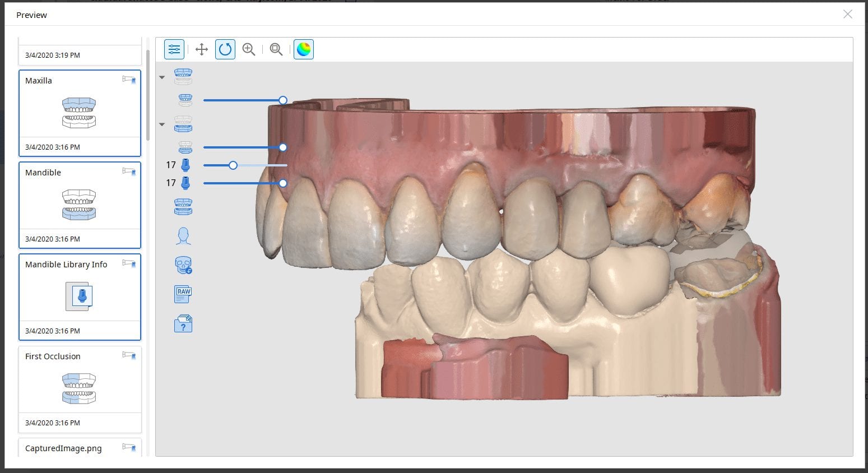Toggle the texture color display button
The height and width of the screenshot is (473, 868).
(x=304, y=49)
